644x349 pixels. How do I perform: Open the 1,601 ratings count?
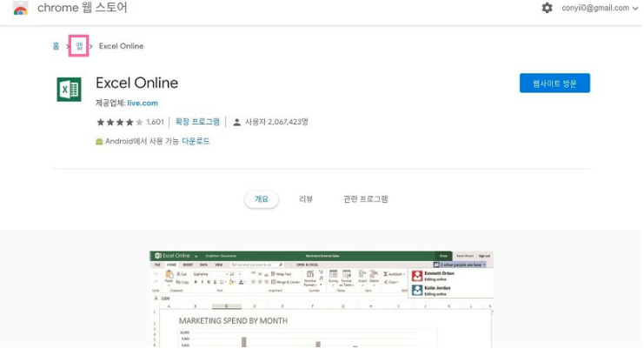coord(156,122)
